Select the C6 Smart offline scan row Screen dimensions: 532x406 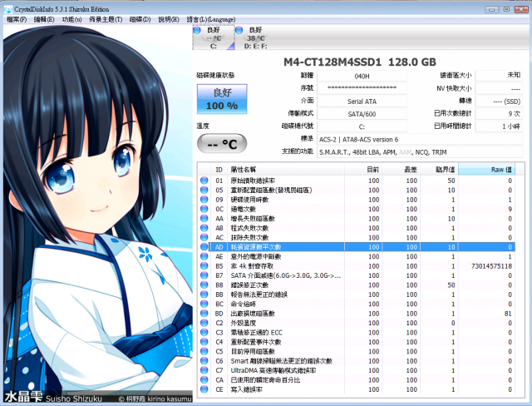[x=357, y=361]
